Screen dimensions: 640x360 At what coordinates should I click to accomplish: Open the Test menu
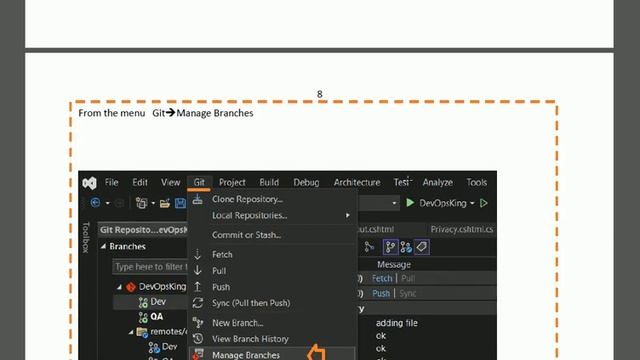click(402, 182)
